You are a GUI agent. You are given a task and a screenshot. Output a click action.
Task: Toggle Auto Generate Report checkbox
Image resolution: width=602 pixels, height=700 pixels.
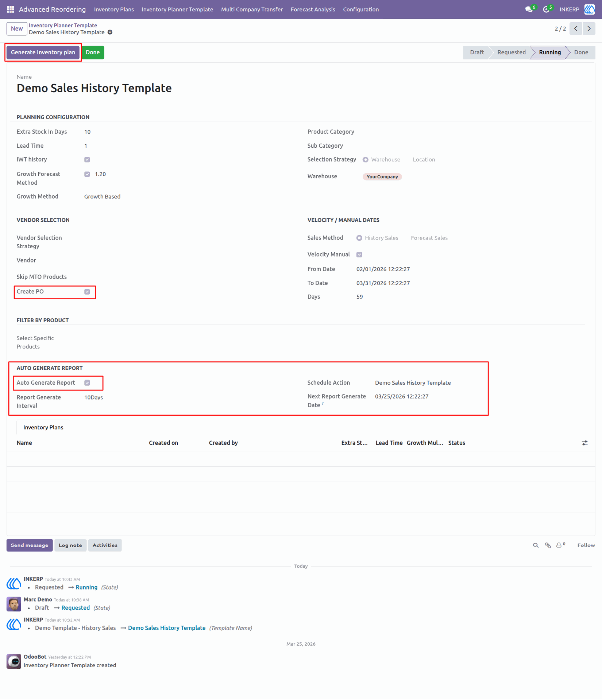pos(87,383)
